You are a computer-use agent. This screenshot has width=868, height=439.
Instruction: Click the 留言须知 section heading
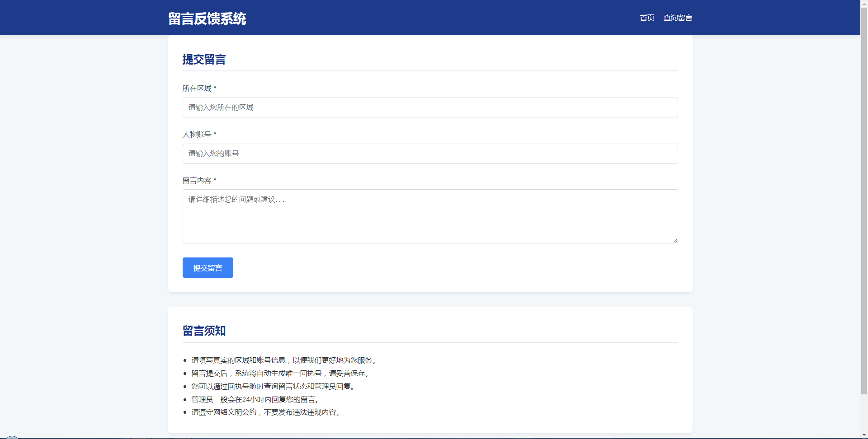pyautogui.click(x=204, y=331)
